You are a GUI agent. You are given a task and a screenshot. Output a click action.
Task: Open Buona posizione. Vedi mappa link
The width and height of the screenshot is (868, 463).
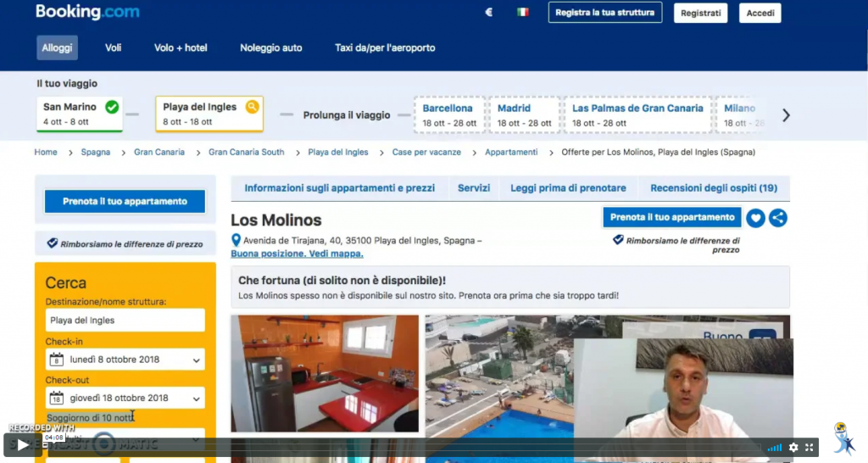point(297,254)
